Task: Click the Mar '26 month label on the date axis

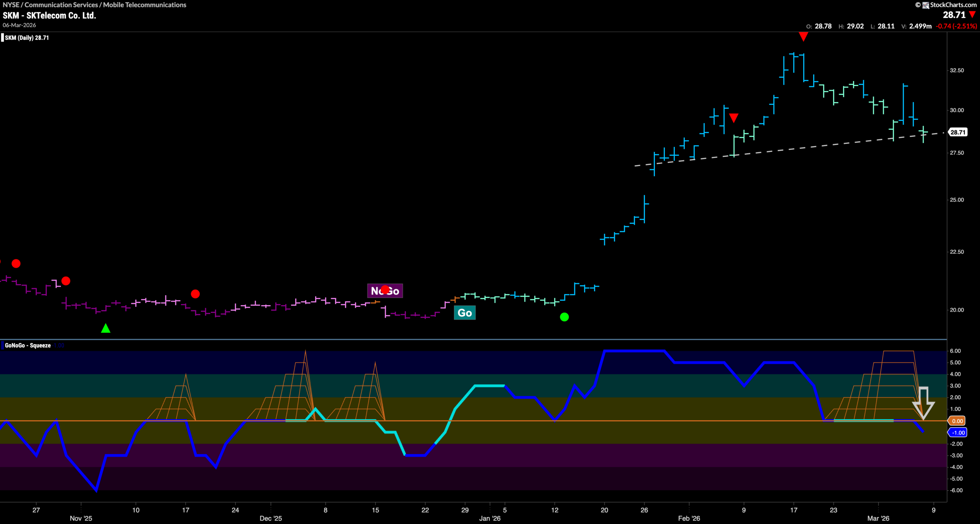Action: coord(878,518)
